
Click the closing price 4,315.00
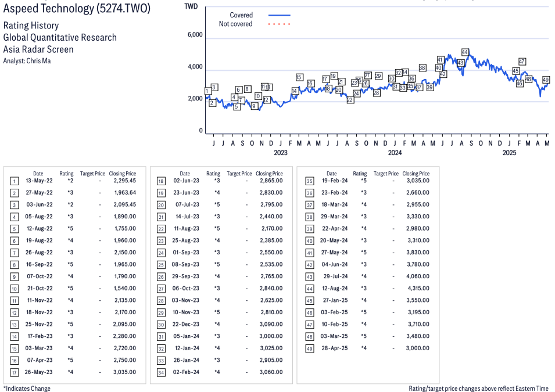click(x=419, y=289)
